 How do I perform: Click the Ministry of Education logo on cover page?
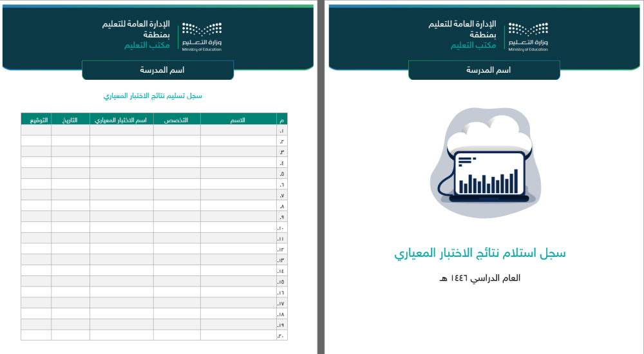click(527, 37)
